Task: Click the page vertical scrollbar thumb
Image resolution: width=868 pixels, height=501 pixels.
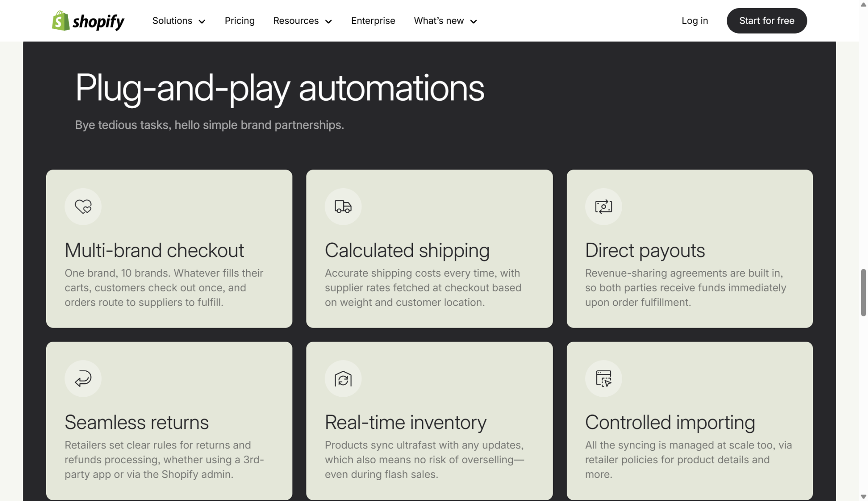Action: (x=863, y=292)
